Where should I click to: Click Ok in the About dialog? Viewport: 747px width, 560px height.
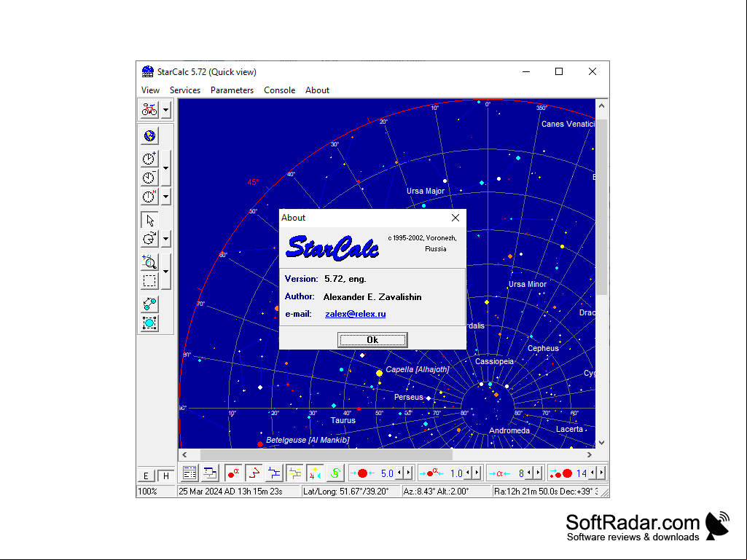(372, 340)
